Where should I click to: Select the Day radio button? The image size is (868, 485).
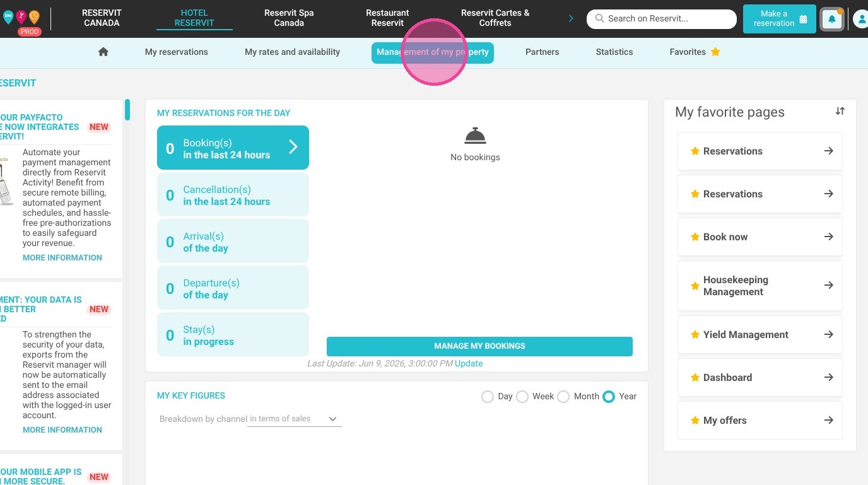click(487, 397)
